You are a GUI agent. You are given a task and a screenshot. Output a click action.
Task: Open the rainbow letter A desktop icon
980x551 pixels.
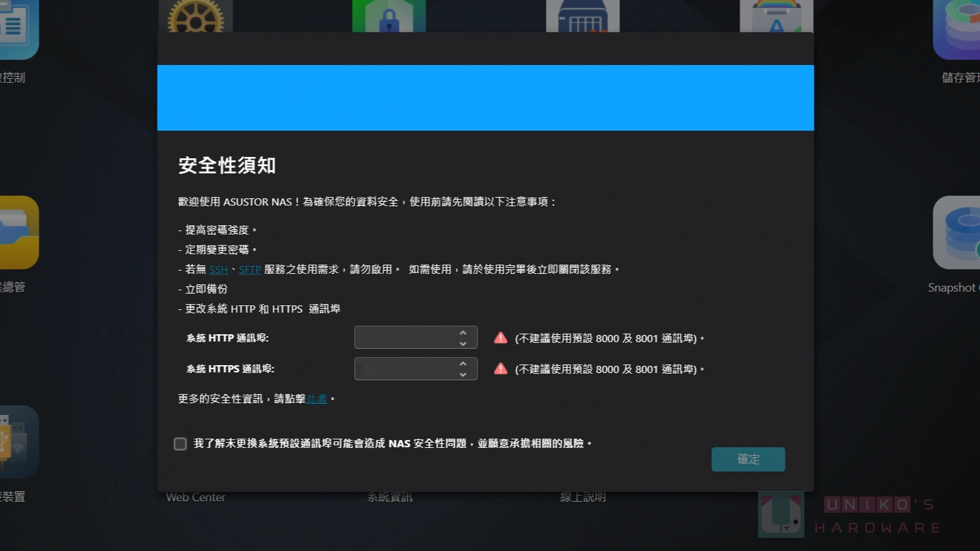click(x=776, y=16)
